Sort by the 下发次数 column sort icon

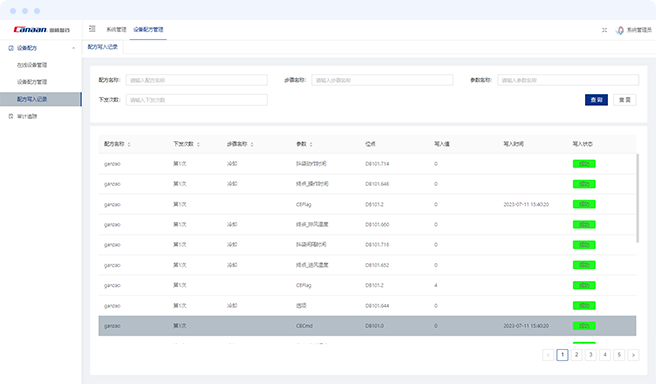[198, 144]
